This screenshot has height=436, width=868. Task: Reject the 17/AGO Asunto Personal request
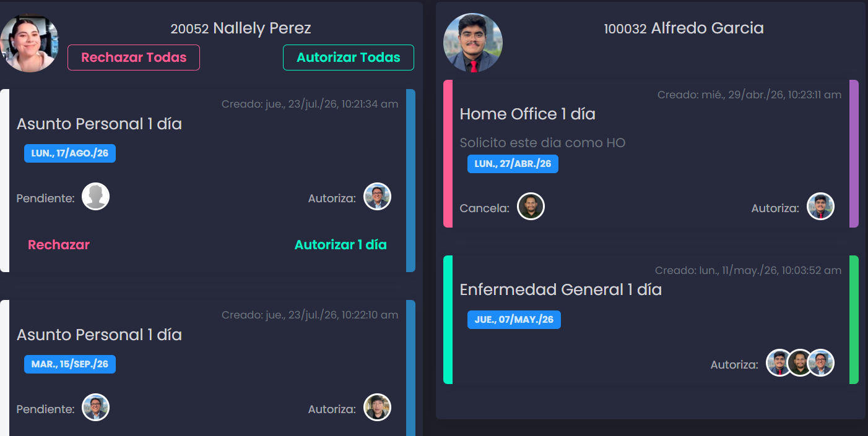59,245
